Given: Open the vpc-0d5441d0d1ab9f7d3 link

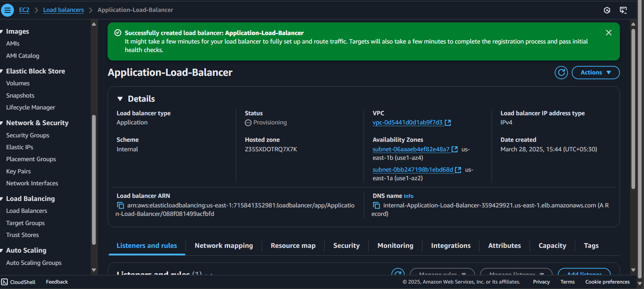Looking at the screenshot, I should pyautogui.click(x=407, y=122).
